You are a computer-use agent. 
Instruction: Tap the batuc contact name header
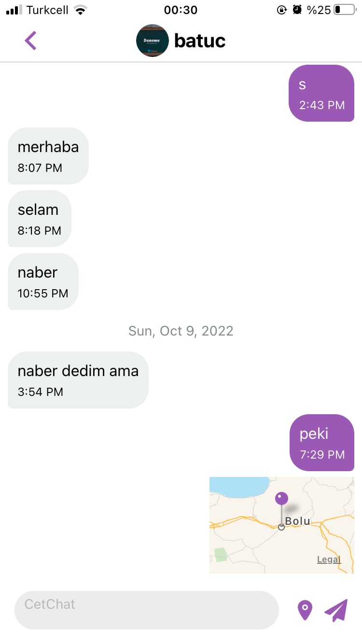point(200,41)
